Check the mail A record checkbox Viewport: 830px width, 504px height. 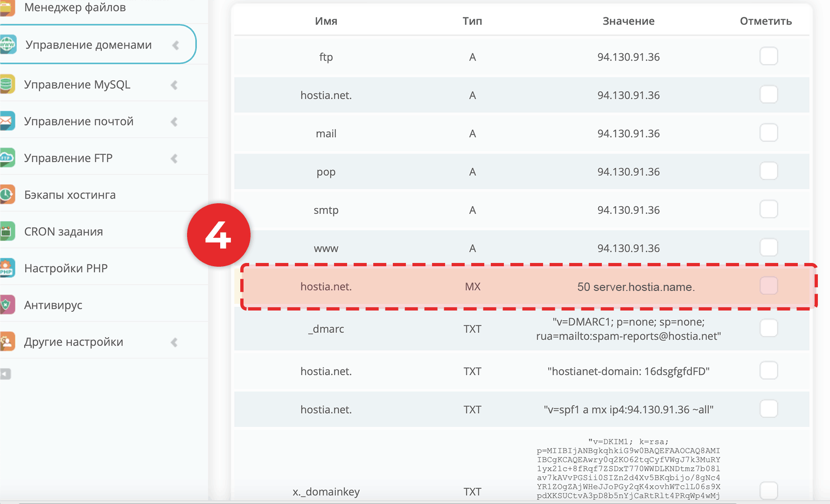tap(768, 133)
